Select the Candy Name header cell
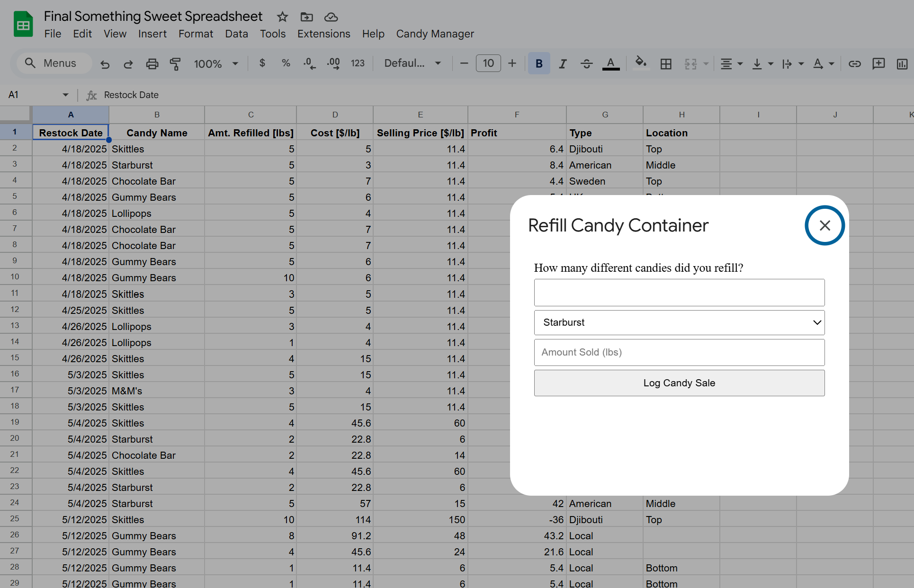 [157, 133]
